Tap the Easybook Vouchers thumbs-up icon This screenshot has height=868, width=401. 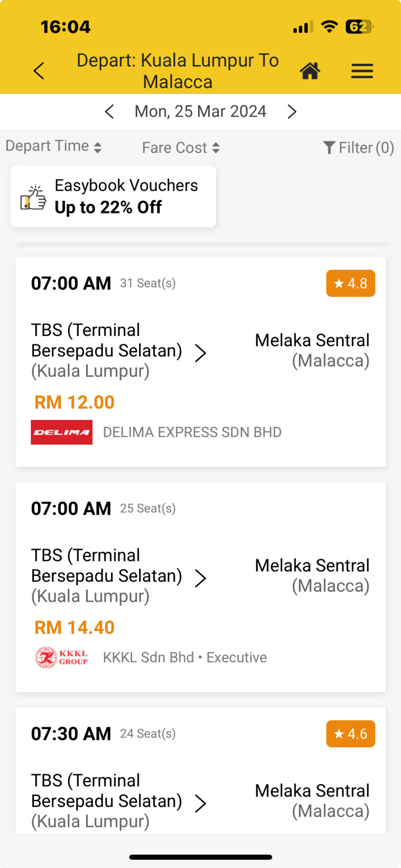pyautogui.click(x=33, y=198)
